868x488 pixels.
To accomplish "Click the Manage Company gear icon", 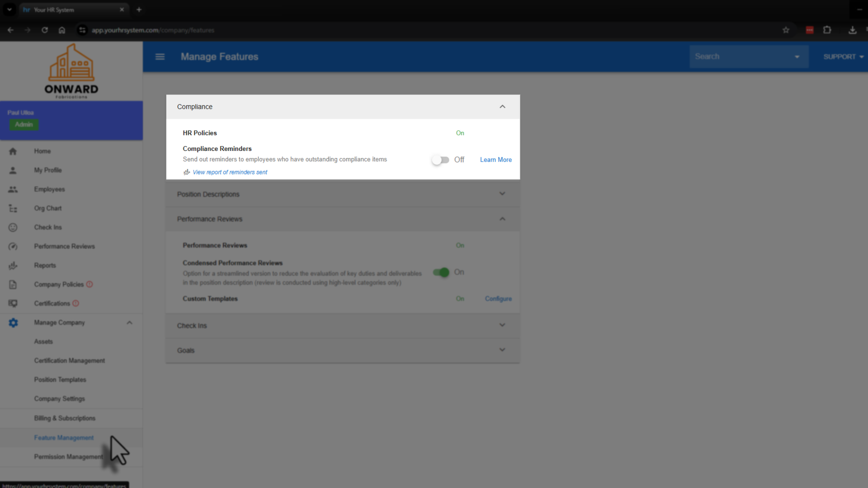I will [x=13, y=323].
